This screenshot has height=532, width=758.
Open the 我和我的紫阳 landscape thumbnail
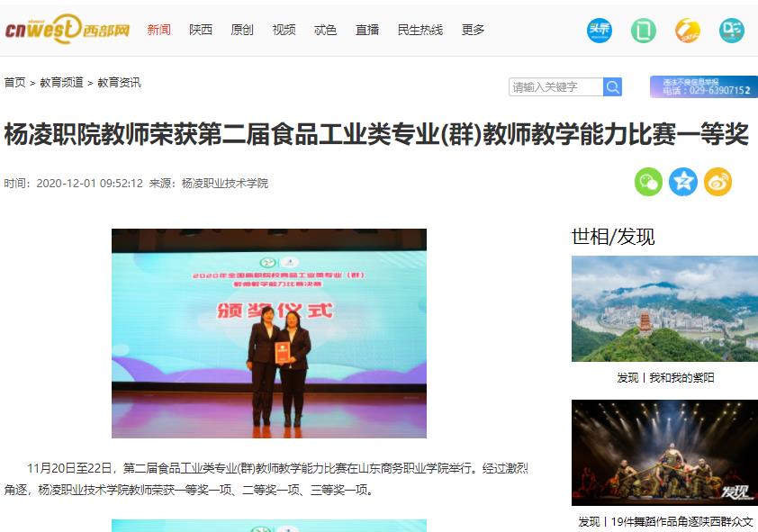tap(664, 309)
